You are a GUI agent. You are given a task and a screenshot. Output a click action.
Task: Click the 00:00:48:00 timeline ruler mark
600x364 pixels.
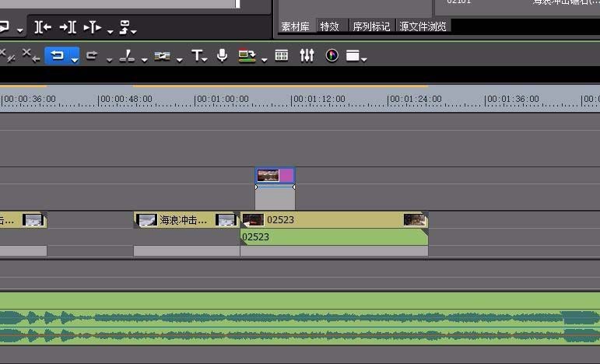coord(125,100)
